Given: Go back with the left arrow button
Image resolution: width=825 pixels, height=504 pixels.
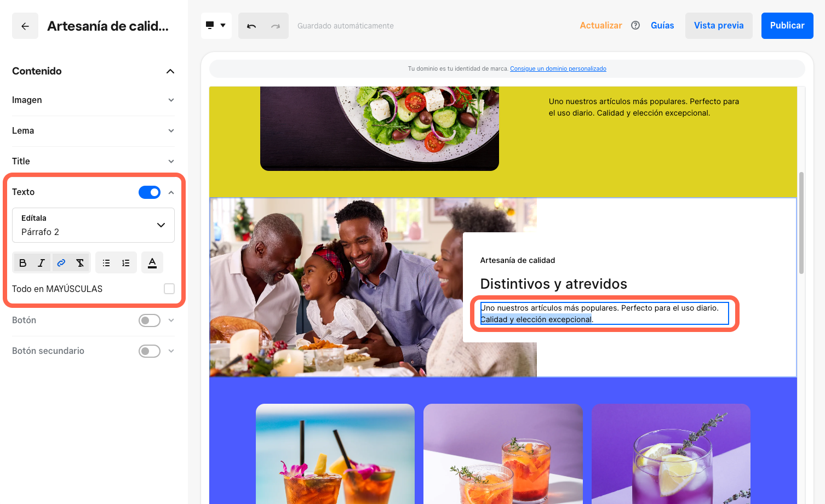Looking at the screenshot, I should coord(25,26).
